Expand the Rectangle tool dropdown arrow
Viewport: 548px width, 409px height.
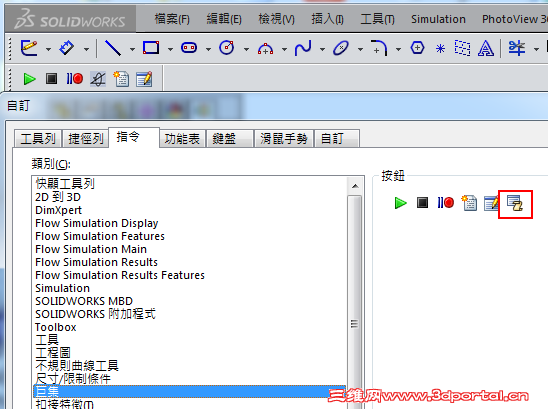pyautogui.click(x=170, y=49)
